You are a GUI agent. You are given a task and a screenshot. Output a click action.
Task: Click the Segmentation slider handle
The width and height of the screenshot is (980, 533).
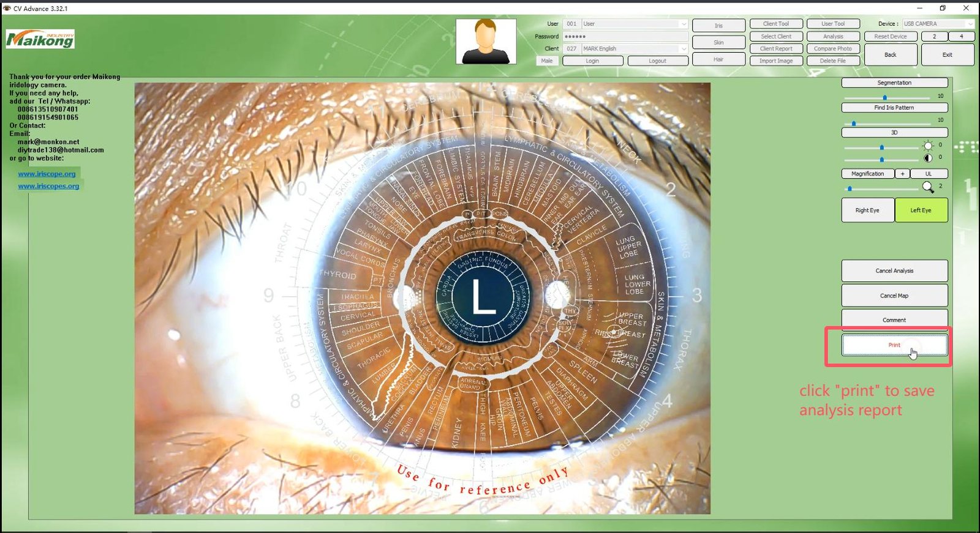click(x=884, y=97)
